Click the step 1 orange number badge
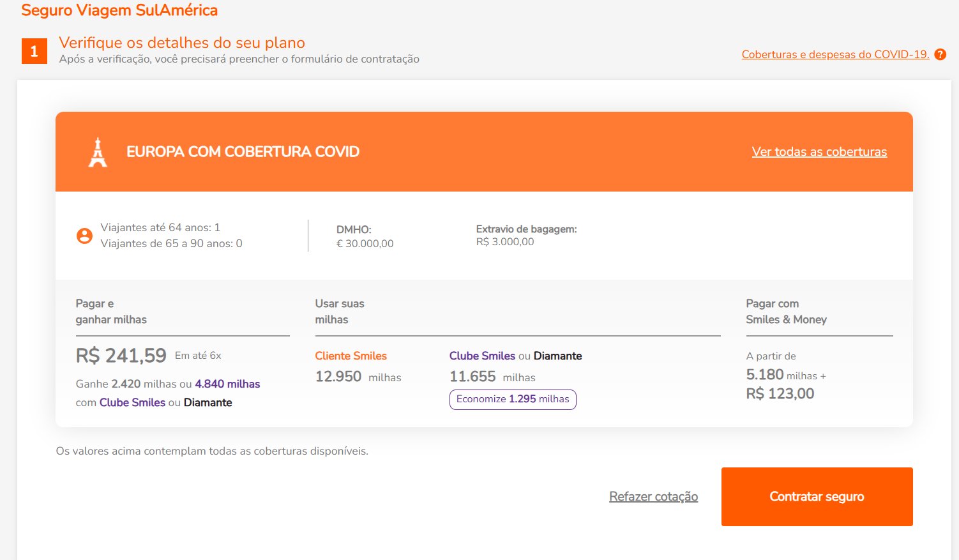This screenshot has height=560, width=959. tap(34, 51)
